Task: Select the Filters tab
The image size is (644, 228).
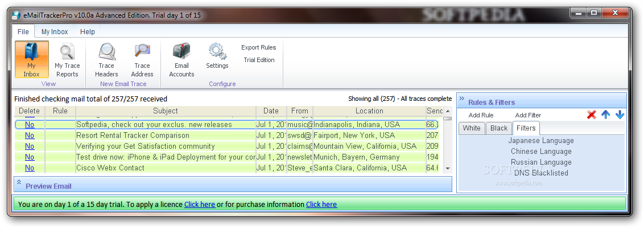Action: point(526,128)
